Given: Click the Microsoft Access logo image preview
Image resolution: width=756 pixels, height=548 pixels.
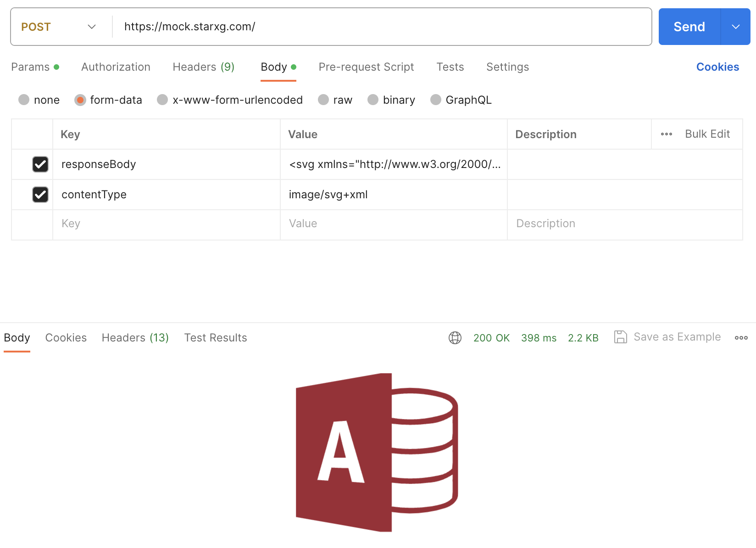Looking at the screenshot, I should 377,453.
